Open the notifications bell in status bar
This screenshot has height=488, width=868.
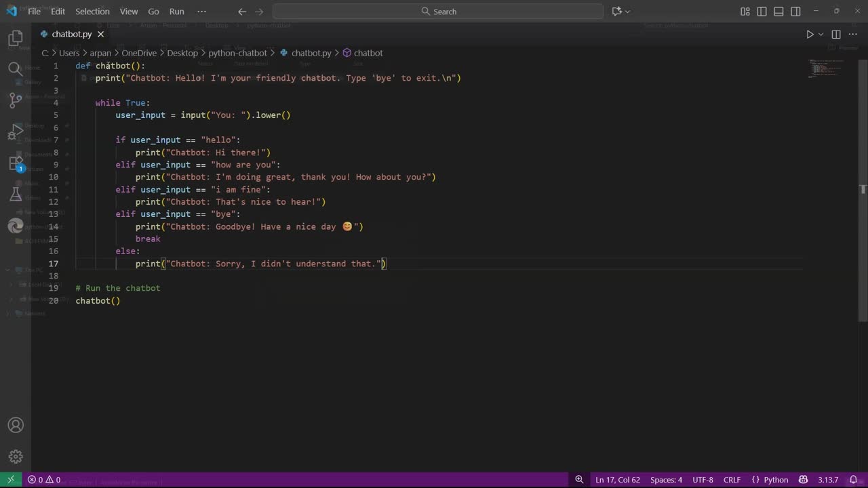pos(853,480)
